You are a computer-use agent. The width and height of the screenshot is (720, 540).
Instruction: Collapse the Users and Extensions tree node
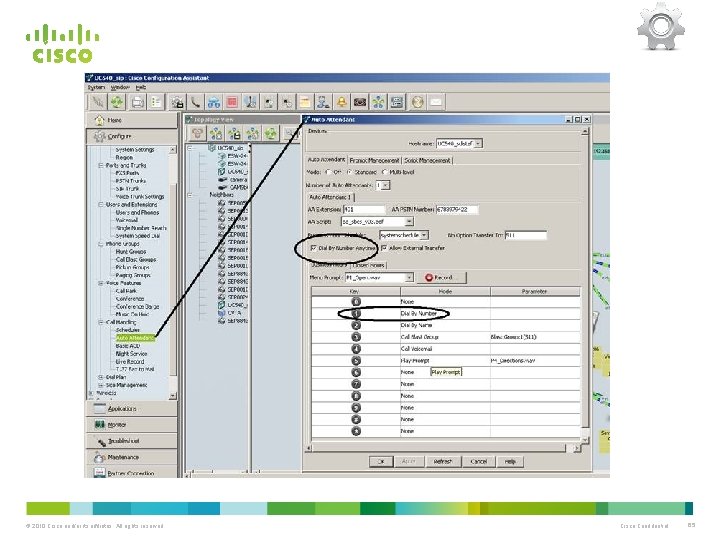pyautogui.click(x=101, y=205)
